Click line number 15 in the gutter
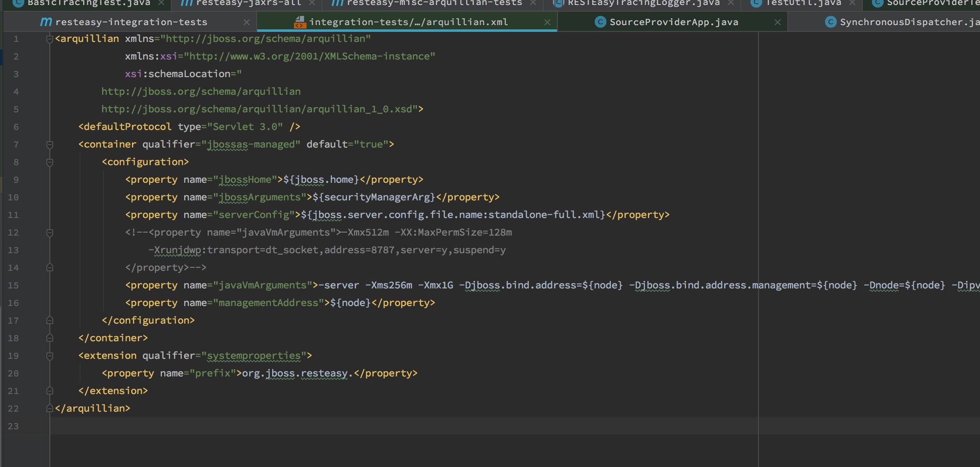The image size is (980, 467). (13, 285)
